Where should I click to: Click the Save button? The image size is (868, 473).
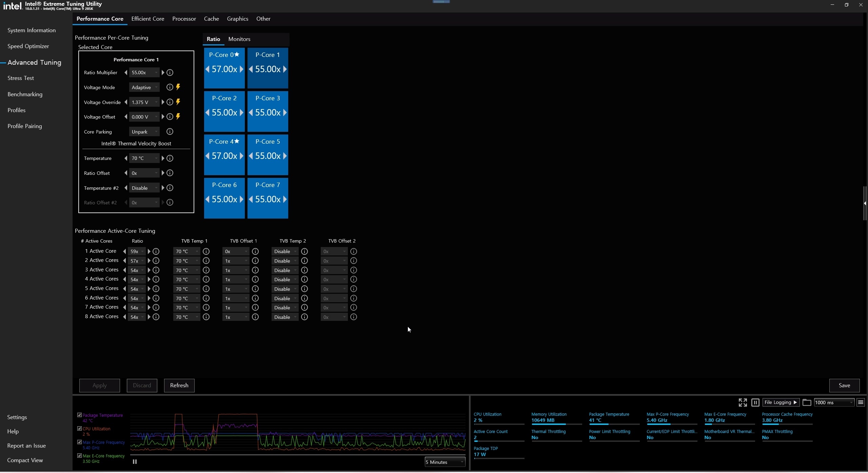click(844, 385)
